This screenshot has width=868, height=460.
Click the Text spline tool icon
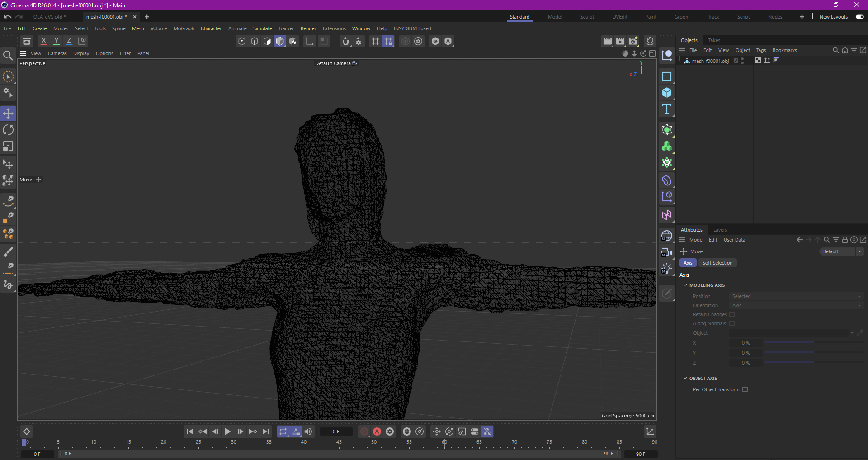(667, 109)
